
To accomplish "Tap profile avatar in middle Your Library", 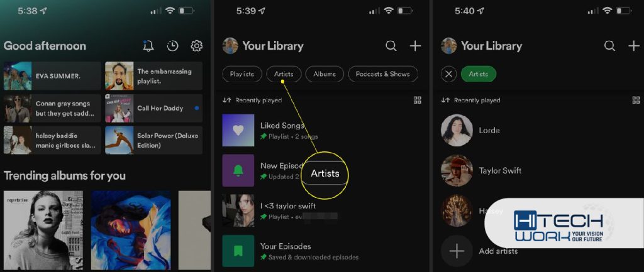I will [x=230, y=46].
